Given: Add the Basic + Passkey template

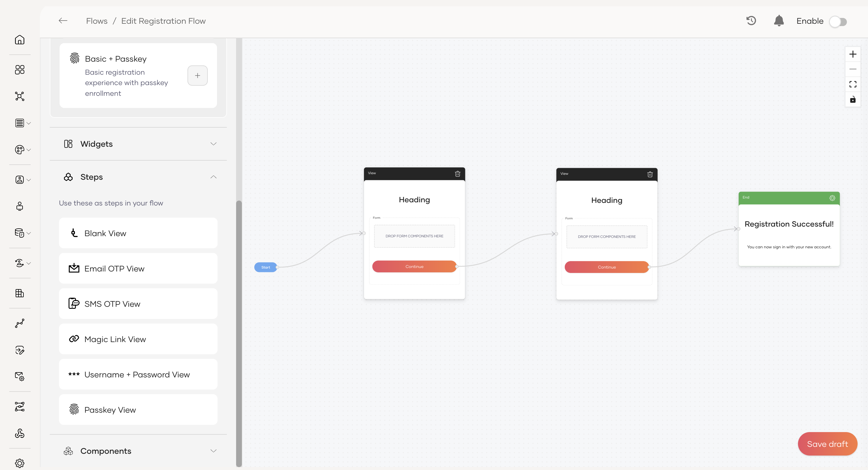Looking at the screenshot, I should click(197, 76).
